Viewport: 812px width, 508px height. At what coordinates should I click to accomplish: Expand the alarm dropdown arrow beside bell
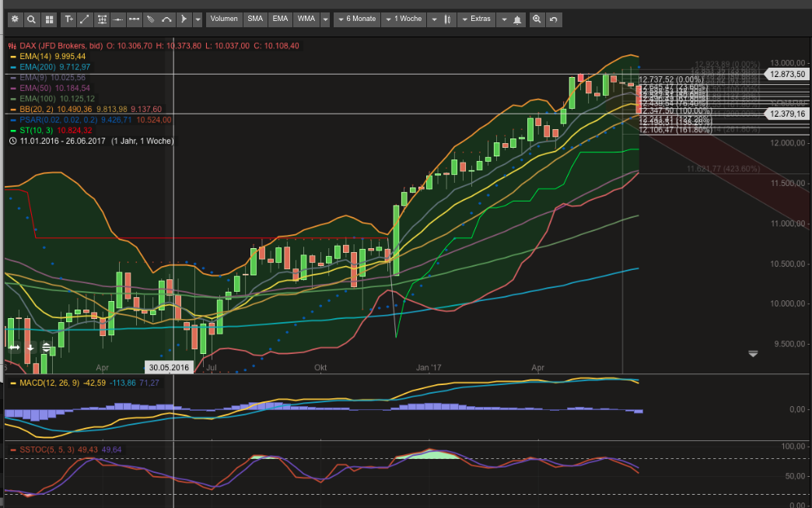(504, 19)
